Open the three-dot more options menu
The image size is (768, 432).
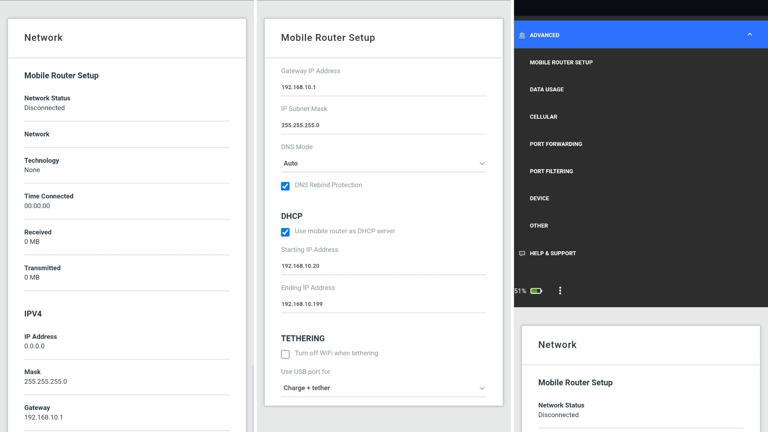(560, 290)
